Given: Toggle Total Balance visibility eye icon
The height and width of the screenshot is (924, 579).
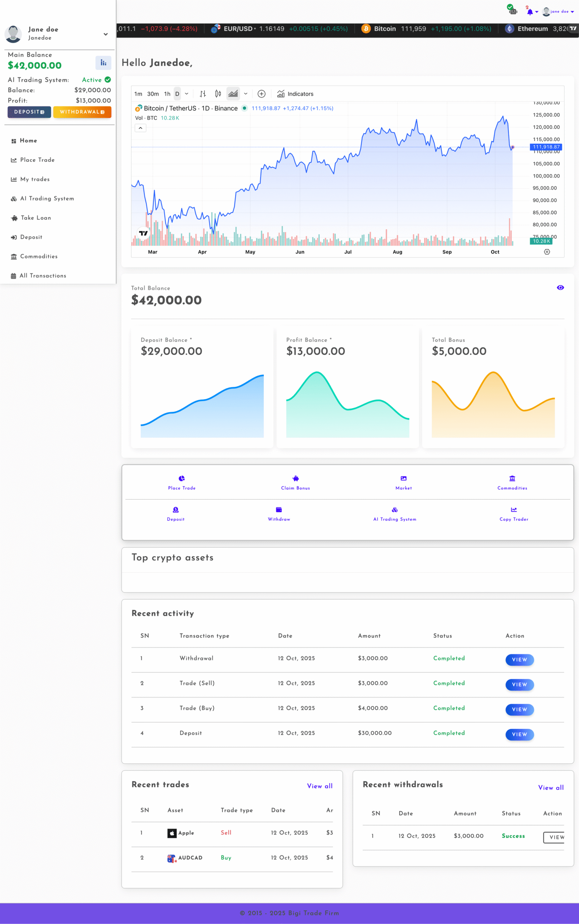Looking at the screenshot, I should pyautogui.click(x=560, y=288).
